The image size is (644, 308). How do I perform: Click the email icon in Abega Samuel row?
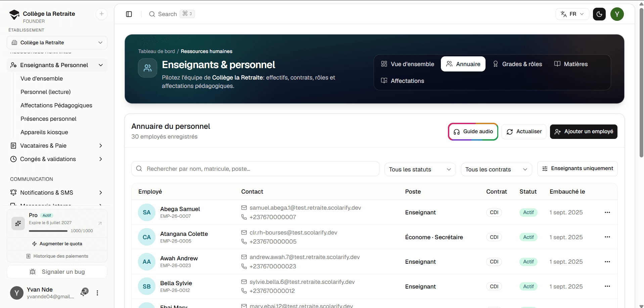coord(244,208)
